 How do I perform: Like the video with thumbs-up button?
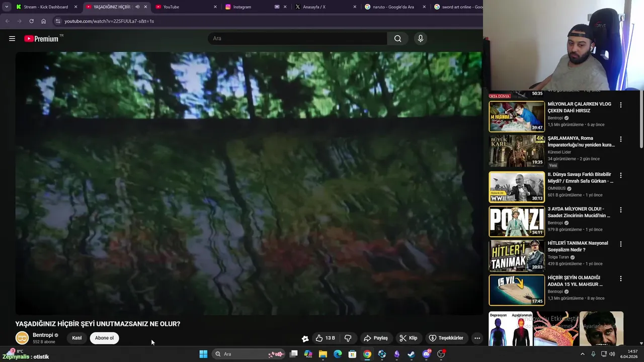coord(325,338)
